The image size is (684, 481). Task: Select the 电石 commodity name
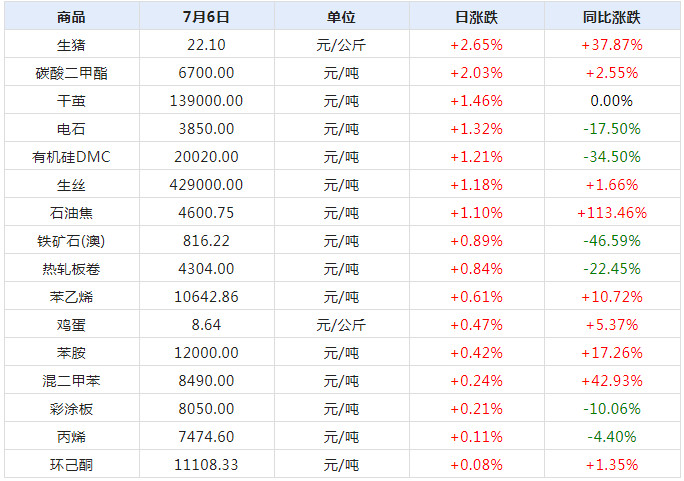tap(71, 129)
